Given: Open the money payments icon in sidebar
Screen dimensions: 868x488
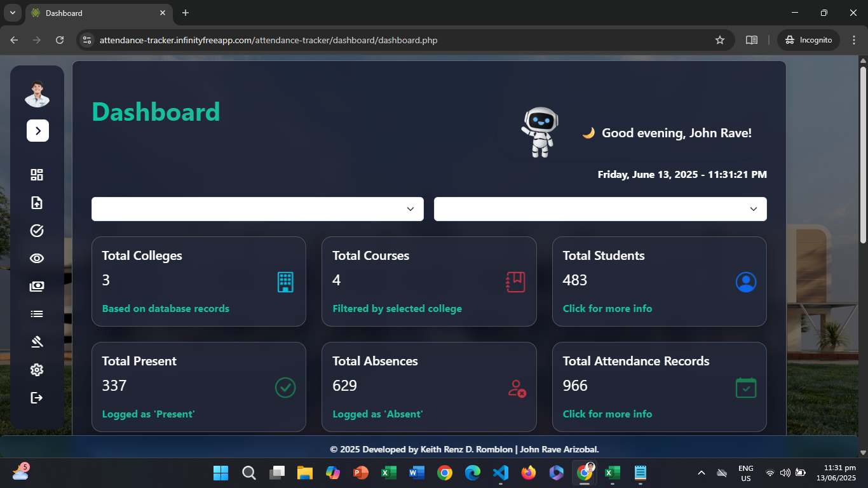Looking at the screenshot, I should [x=37, y=287].
